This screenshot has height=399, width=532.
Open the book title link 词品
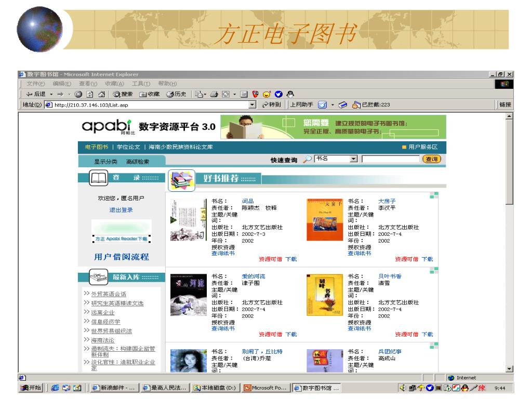coord(248,201)
